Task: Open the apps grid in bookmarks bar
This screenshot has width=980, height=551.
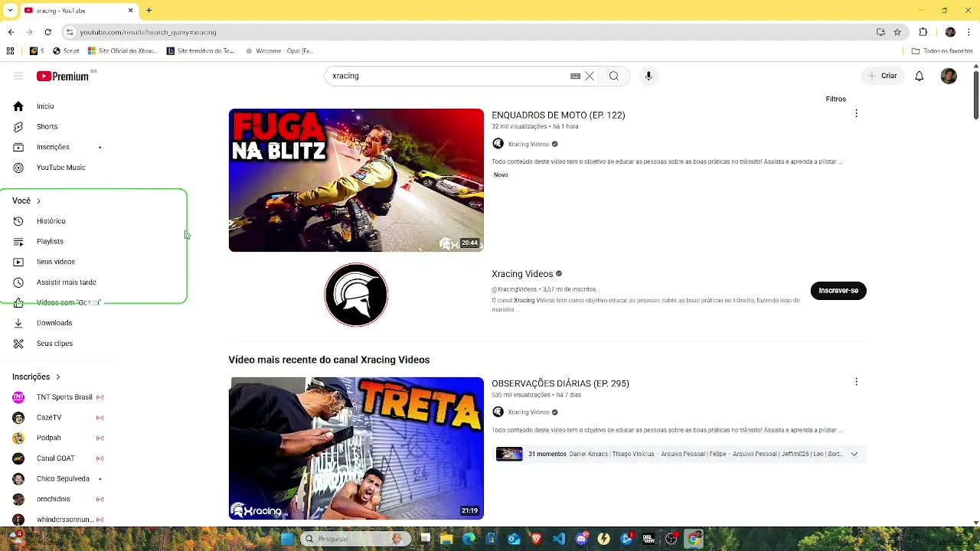Action: pos(10,51)
